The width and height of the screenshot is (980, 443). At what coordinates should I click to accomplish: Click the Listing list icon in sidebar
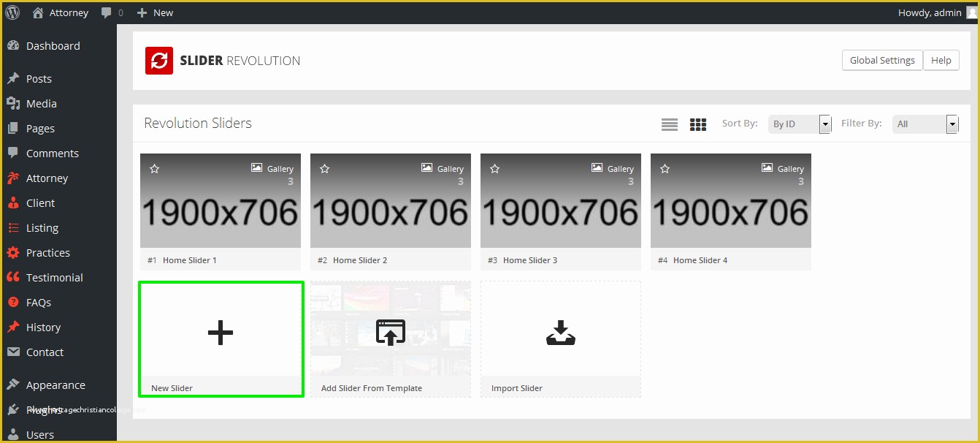click(13, 227)
